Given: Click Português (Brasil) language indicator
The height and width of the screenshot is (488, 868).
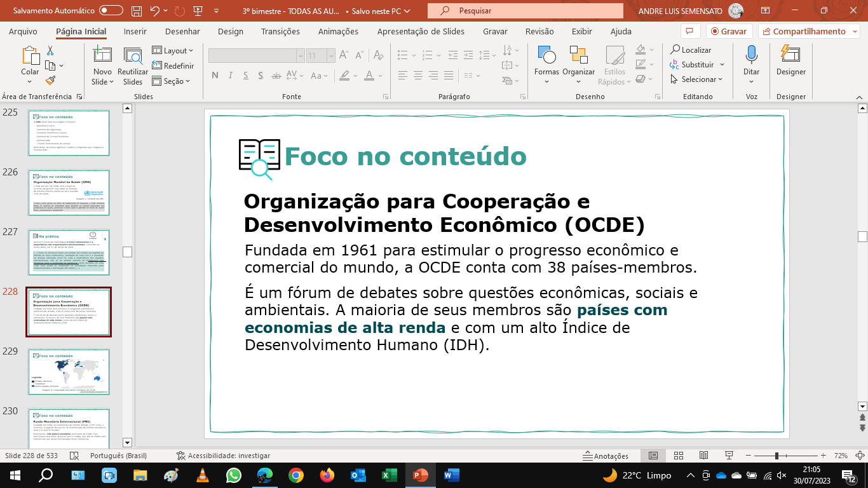Looking at the screenshot, I should click(118, 456).
